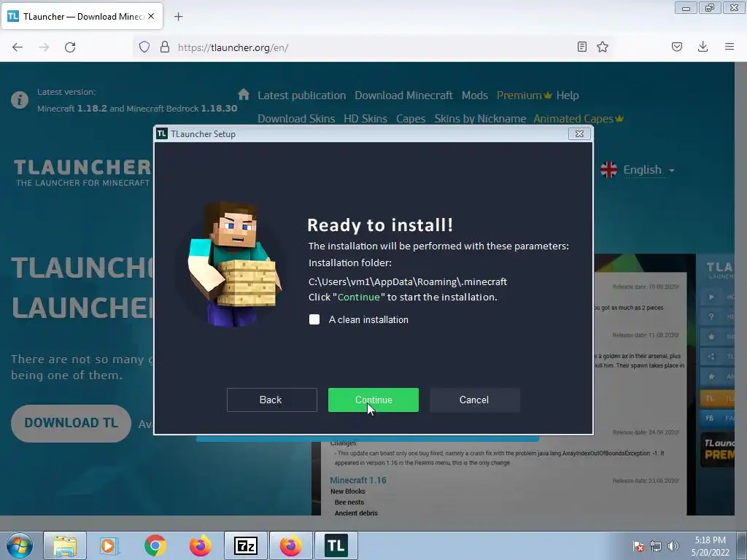Switch to the active Firefox taskbar window
Viewport: 747px width, 560px height.
[291, 545]
